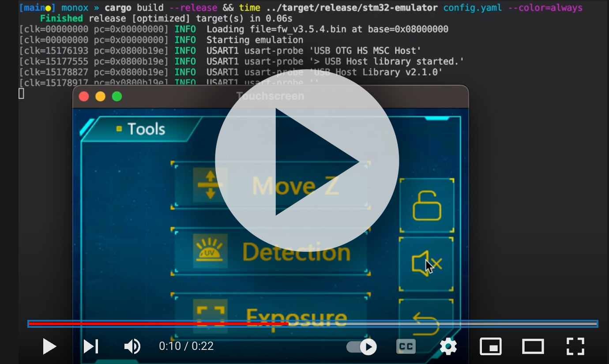The image size is (609, 364).
Task: Click the '--color=always' argument text
Action: click(x=545, y=8)
